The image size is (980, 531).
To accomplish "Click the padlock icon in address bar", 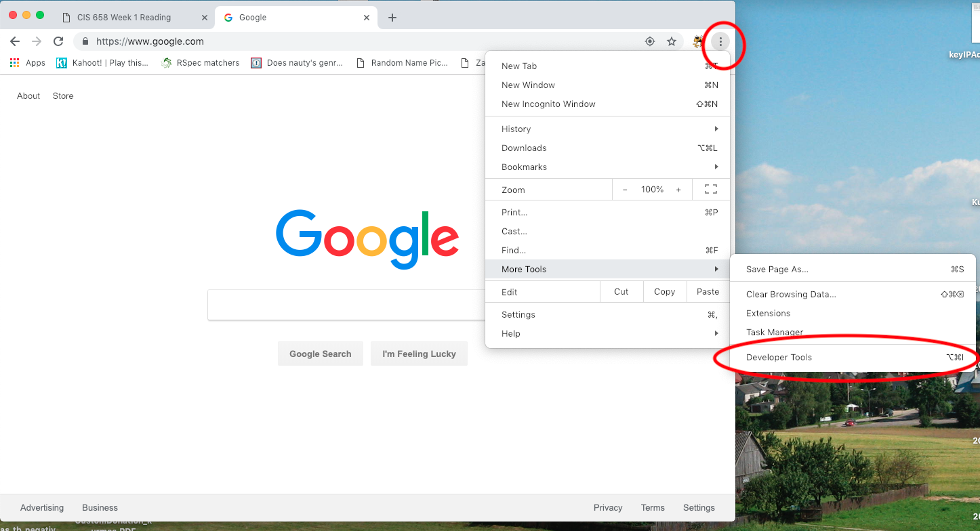I will [x=85, y=41].
